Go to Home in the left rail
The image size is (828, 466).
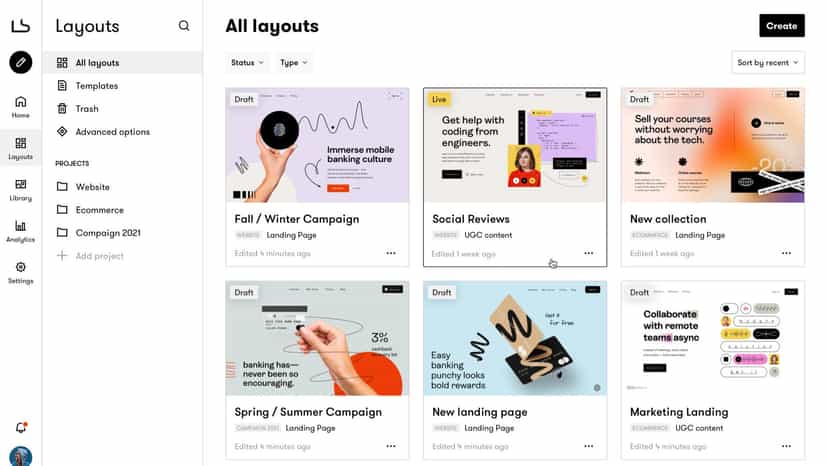[21, 107]
